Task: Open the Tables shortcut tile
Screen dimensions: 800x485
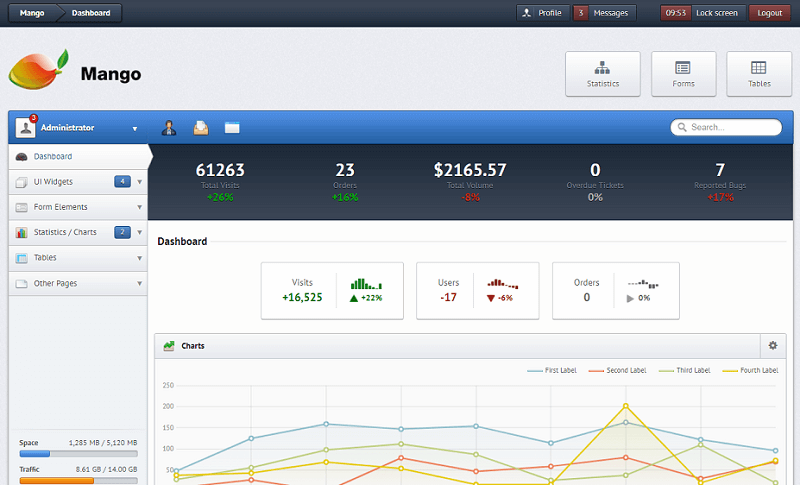Action: [759, 74]
